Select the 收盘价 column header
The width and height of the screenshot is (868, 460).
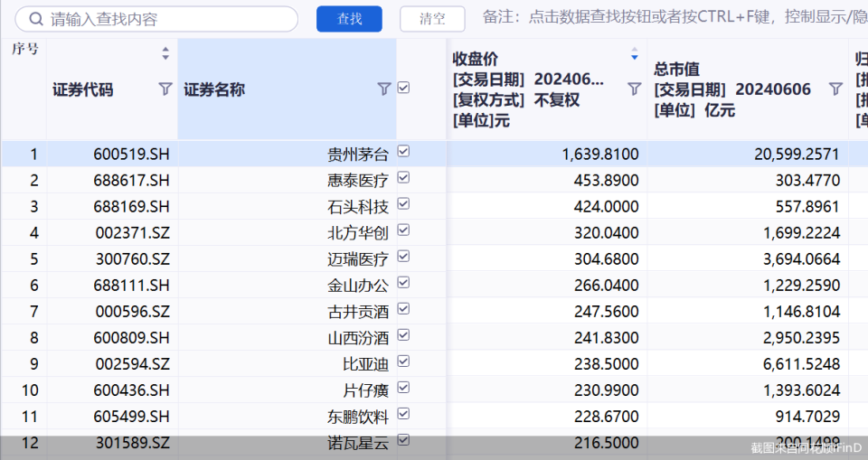point(547,89)
